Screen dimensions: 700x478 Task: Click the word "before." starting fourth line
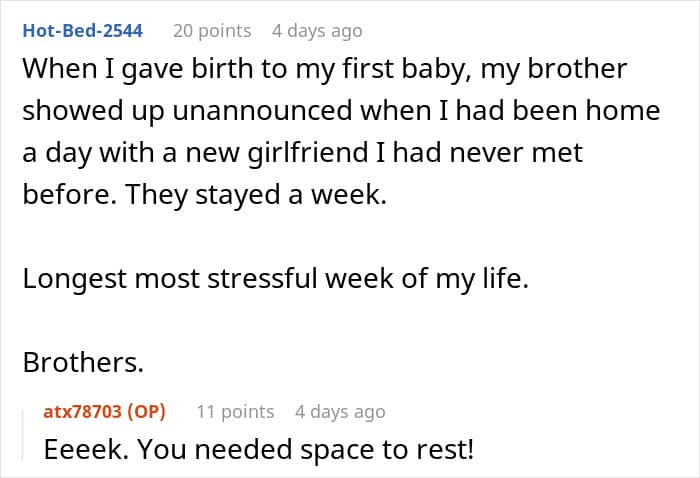[x=70, y=195]
